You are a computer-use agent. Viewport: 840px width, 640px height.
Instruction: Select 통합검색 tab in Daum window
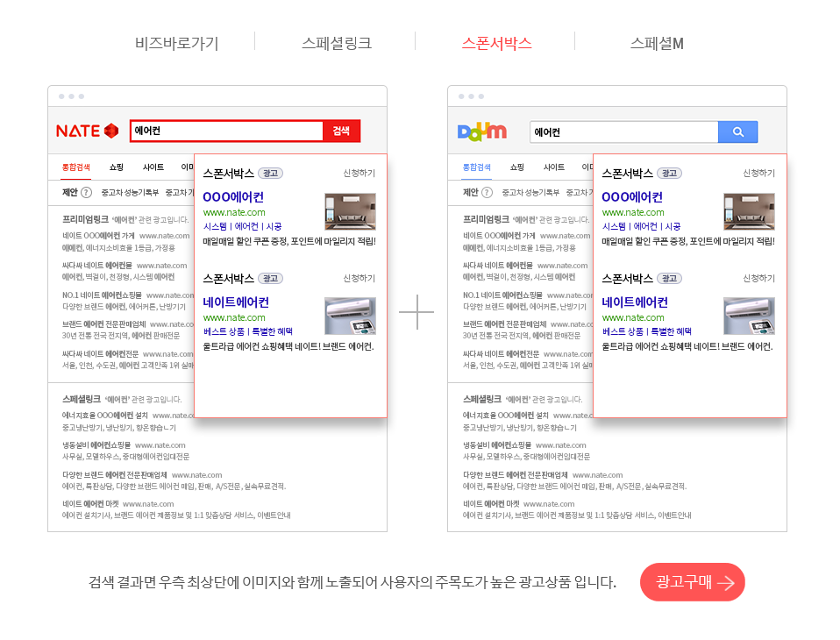tap(477, 167)
